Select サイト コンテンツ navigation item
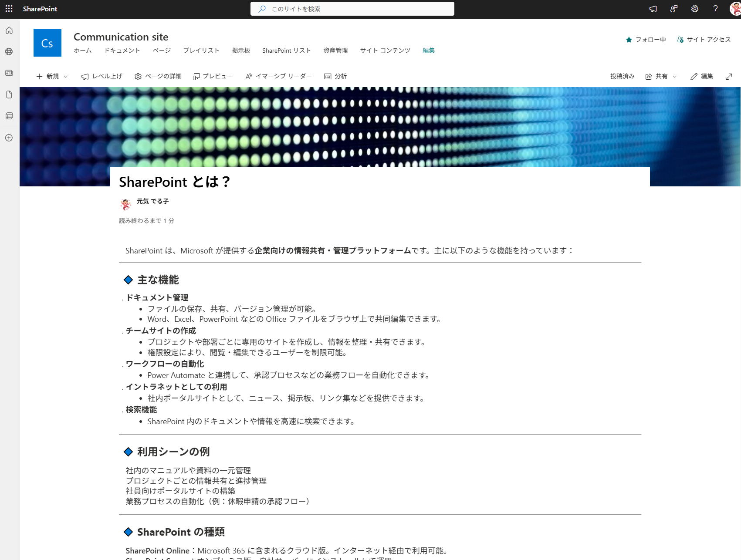This screenshot has height=560, width=741. [385, 51]
